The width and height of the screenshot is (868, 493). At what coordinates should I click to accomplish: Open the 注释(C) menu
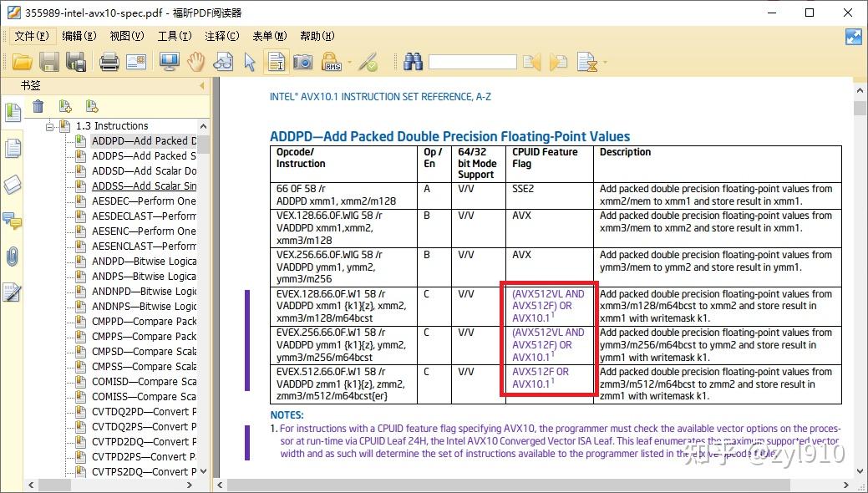pyautogui.click(x=222, y=36)
